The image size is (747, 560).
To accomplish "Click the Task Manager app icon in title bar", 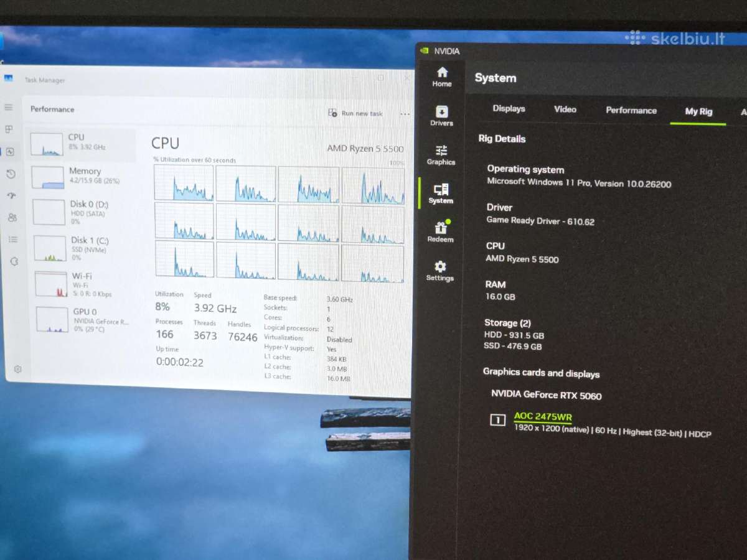I will pos(9,78).
